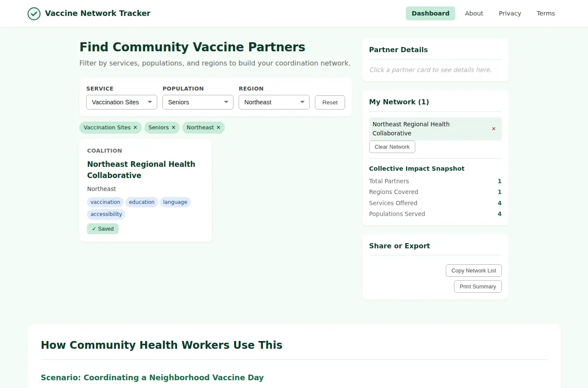This screenshot has height=388, width=588.
Task: Open the Privacy page
Action: click(510, 13)
